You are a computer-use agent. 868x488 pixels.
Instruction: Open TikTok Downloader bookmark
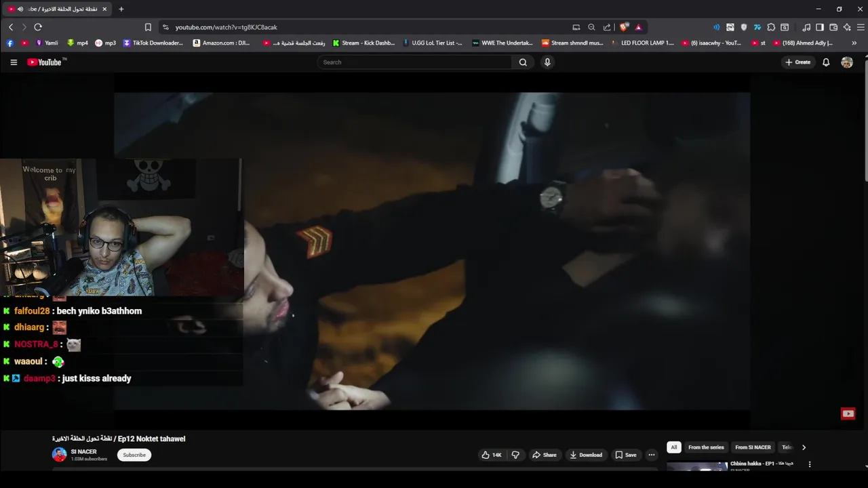coord(153,43)
